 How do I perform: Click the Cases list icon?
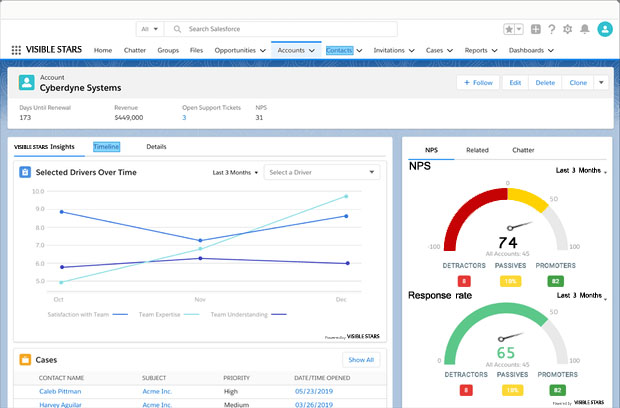click(x=25, y=358)
